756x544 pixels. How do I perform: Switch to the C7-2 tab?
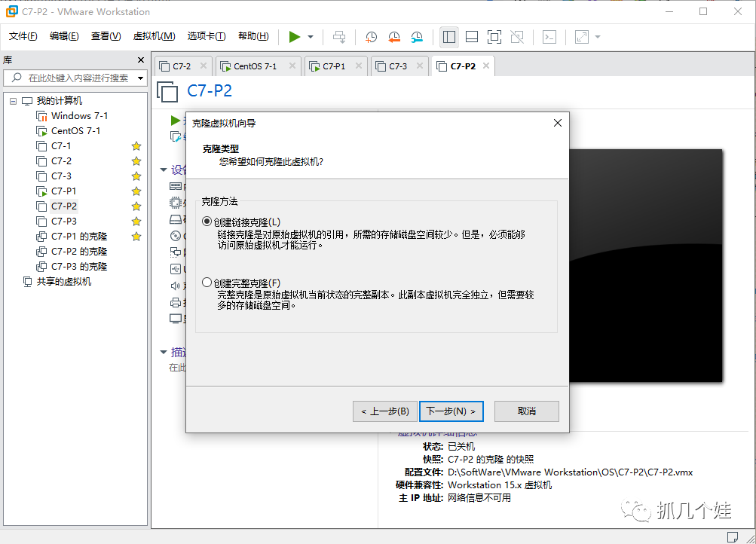(x=182, y=66)
